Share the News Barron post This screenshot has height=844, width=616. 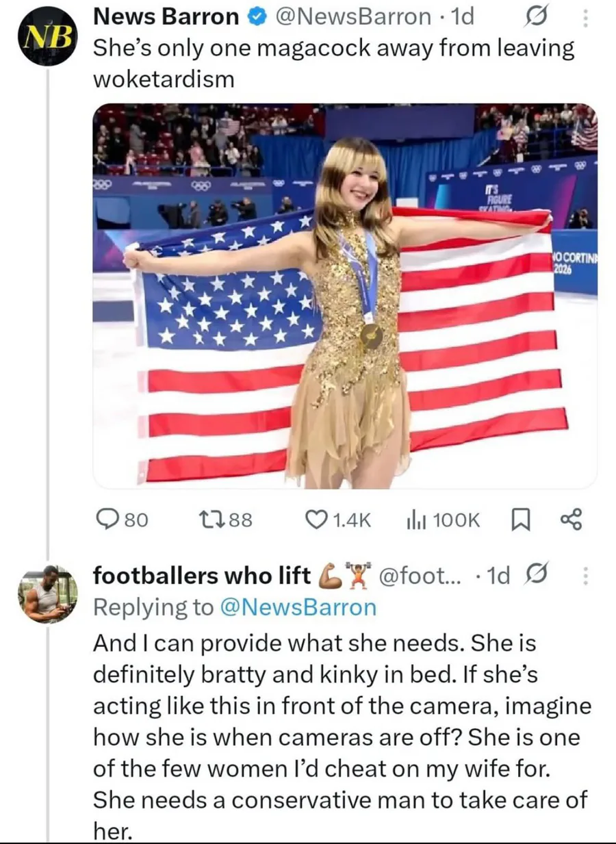point(571,521)
